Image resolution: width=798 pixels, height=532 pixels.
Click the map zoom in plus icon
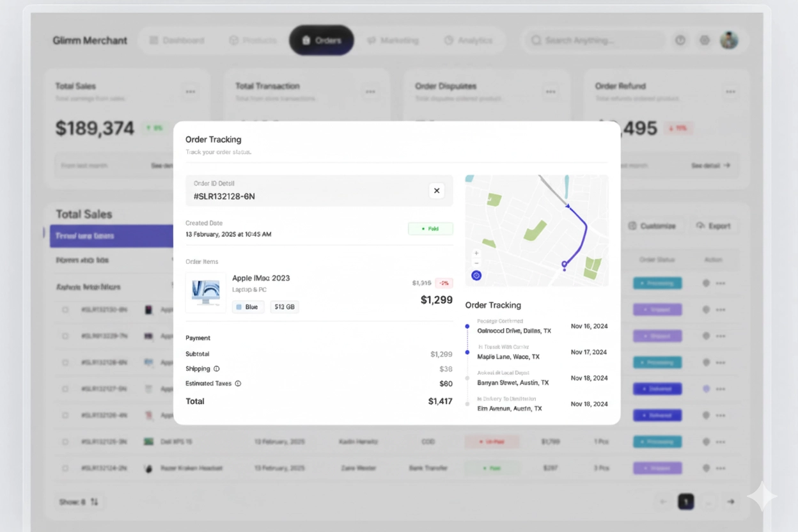(x=476, y=253)
